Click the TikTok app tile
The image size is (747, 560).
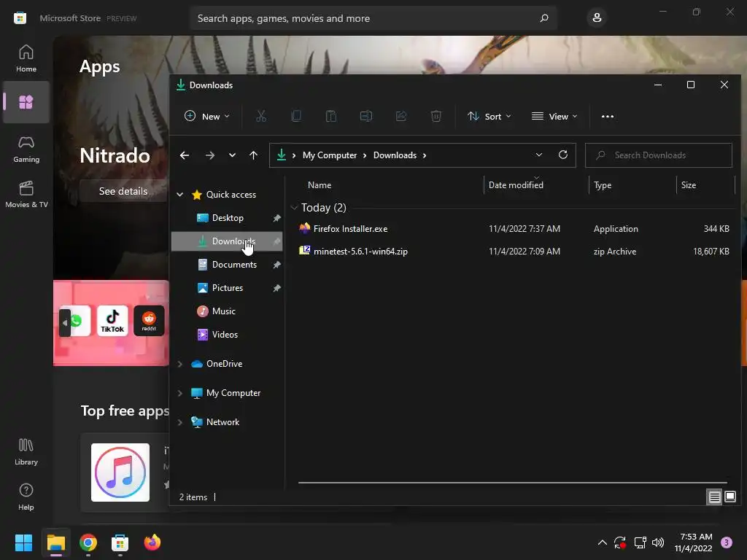[x=112, y=321]
